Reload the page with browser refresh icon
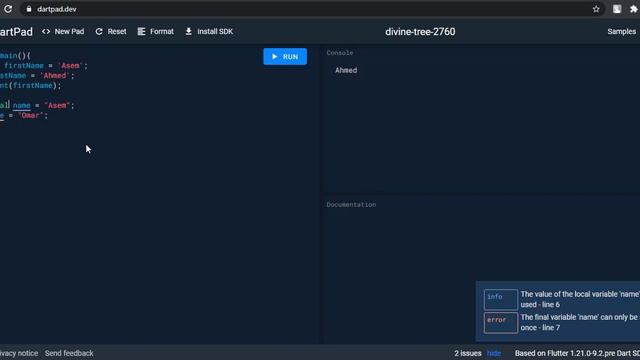Image resolution: width=640 pixels, height=360 pixels. (x=8, y=9)
